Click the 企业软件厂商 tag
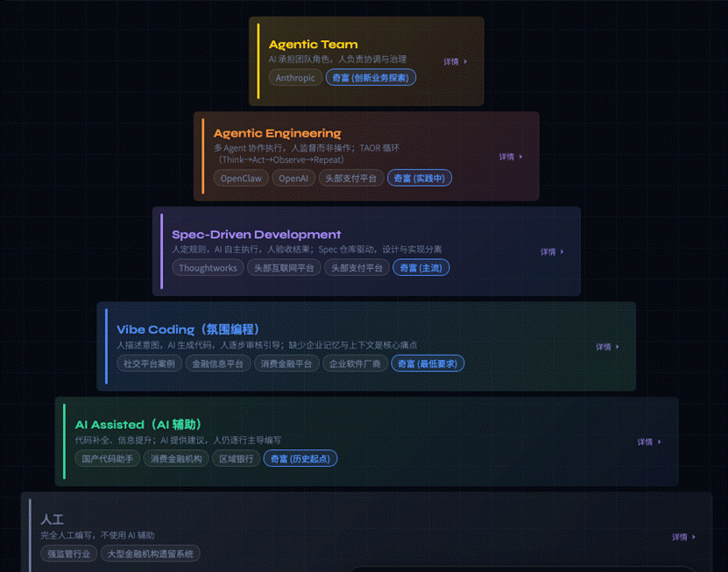 tap(355, 364)
